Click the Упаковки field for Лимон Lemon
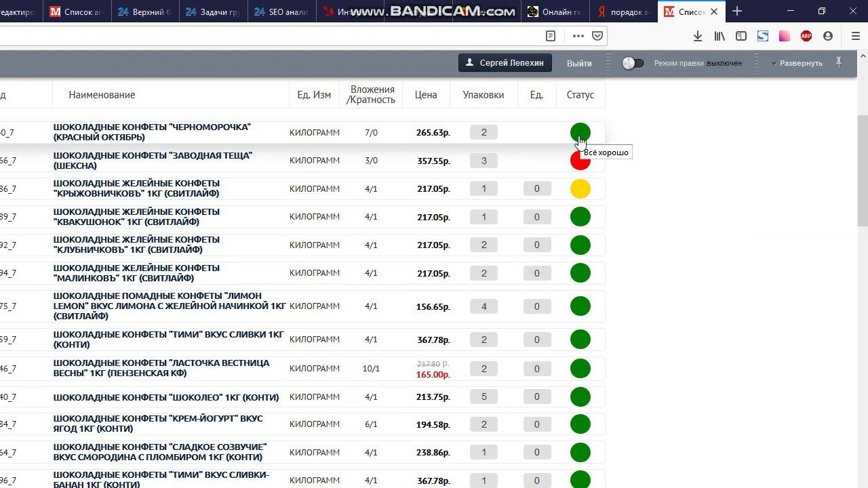The width and height of the screenshot is (868, 488). 484,306
